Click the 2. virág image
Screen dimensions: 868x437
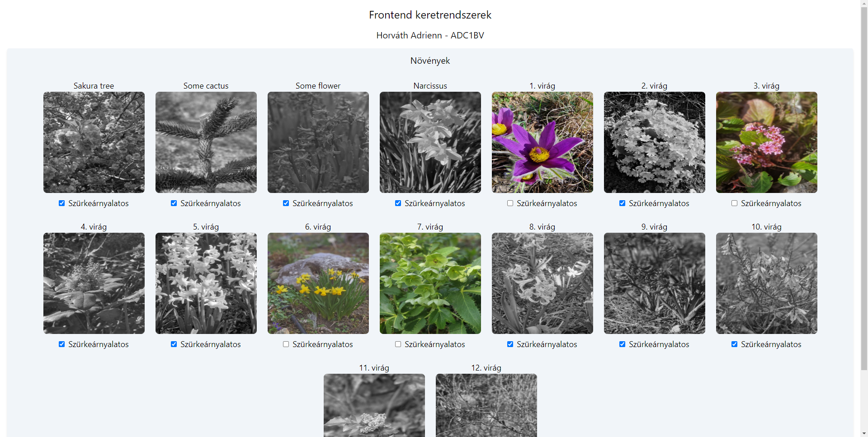point(655,142)
